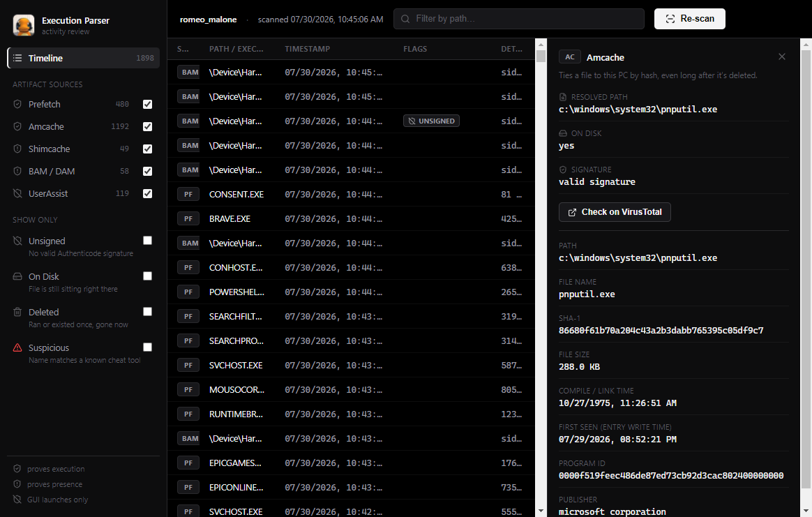Click timeline scrollbar up arrow
Screen dimensions: 812x517
(541, 45)
